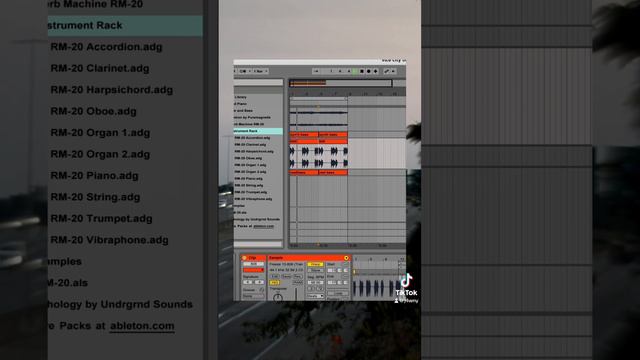This screenshot has height=360, width=640.
Task: Open the warp mode dropdown in Sample box
Action: click(x=315, y=296)
